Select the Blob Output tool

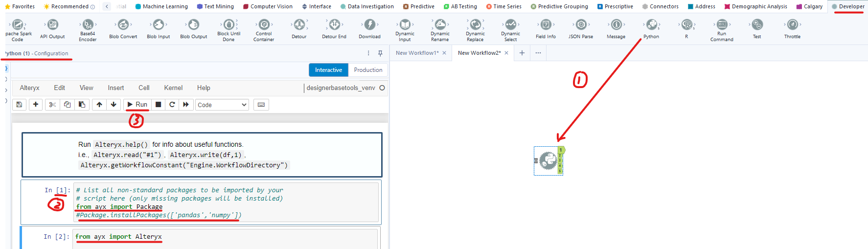click(194, 29)
